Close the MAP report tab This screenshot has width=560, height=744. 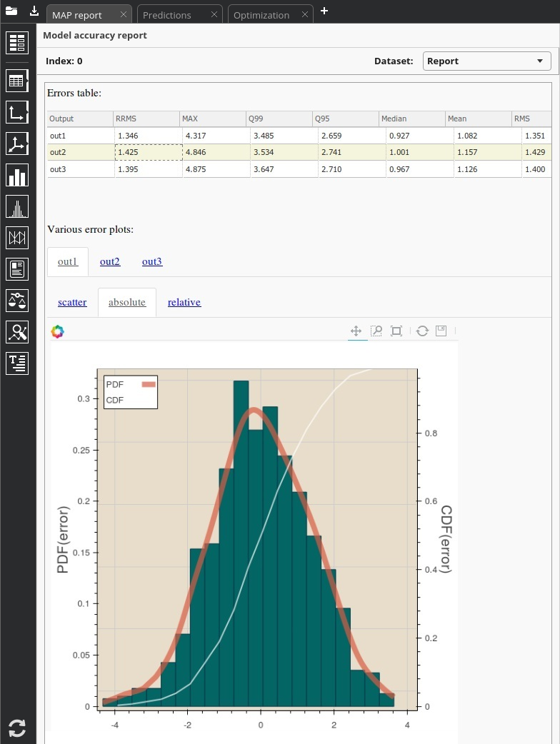coord(124,14)
